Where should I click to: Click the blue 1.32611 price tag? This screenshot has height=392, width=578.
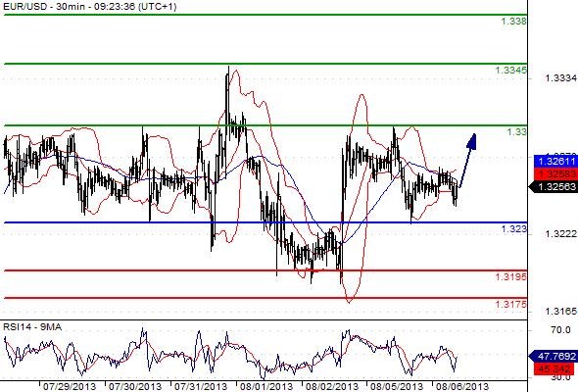tap(555, 161)
